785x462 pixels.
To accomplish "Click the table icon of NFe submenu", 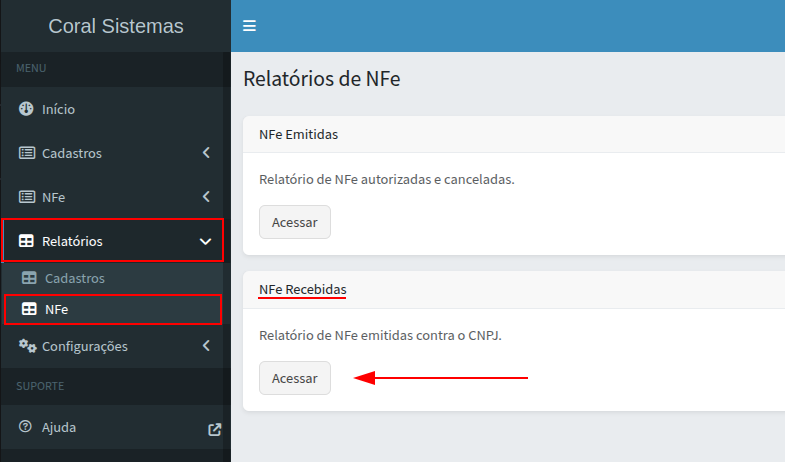I will [x=30, y=310].
